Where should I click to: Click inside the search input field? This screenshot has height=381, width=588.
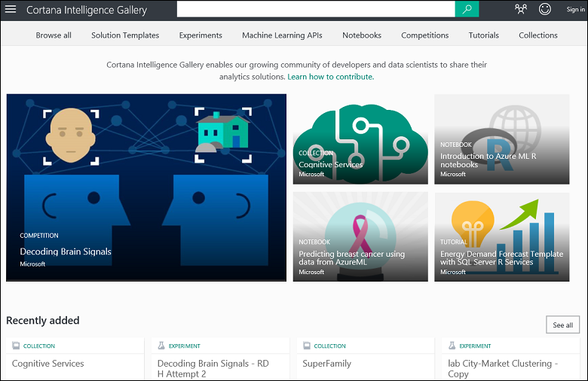(x=316, y=9)
